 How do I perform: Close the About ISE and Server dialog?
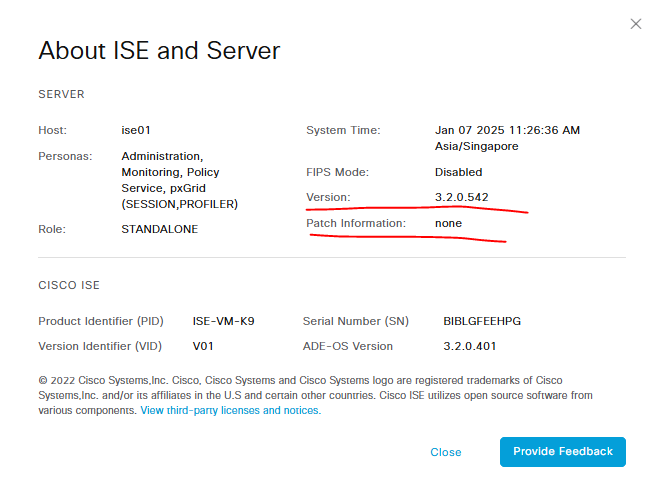[636, 24]
